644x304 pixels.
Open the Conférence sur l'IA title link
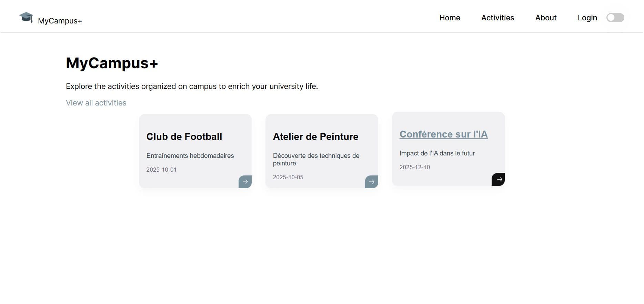(443, 134)
